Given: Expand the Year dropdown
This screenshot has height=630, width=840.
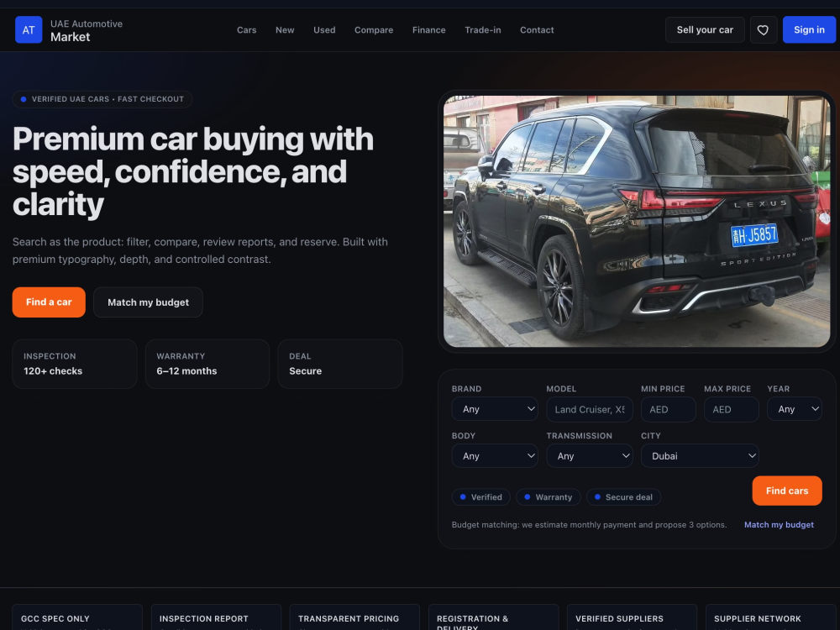Looking at the screenshot, I should tap(795, 409).
